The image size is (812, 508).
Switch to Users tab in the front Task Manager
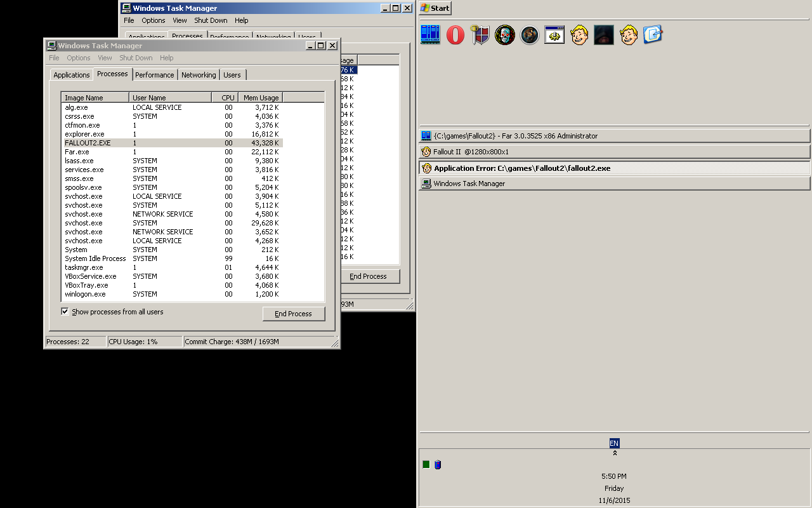pos(232,75)
